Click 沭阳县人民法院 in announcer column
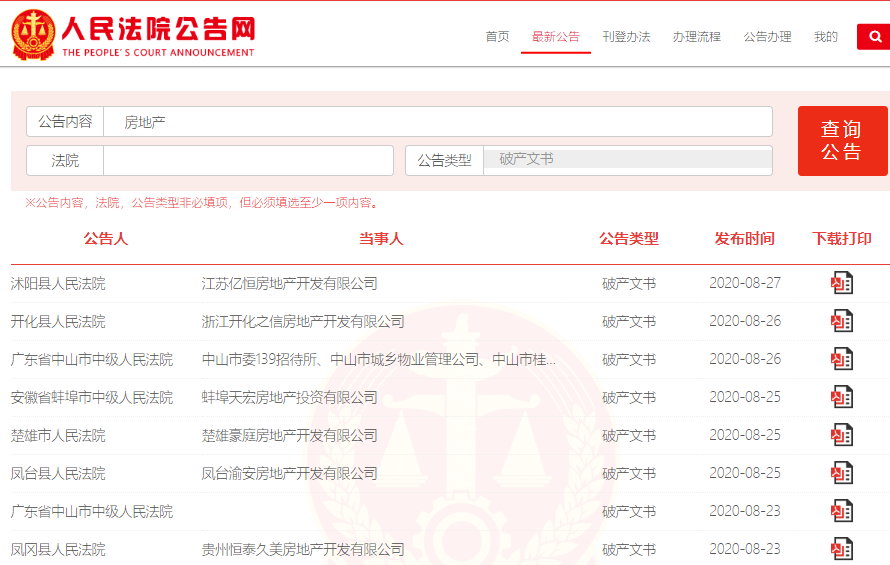Screen dimensions: 890x565 click(58, 283)
